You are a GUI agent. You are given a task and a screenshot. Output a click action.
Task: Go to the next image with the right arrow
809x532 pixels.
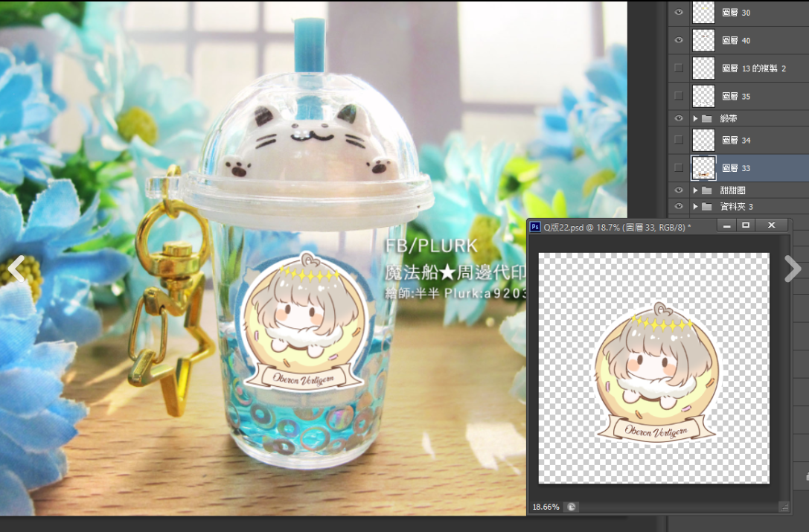[x=793, y=269]
